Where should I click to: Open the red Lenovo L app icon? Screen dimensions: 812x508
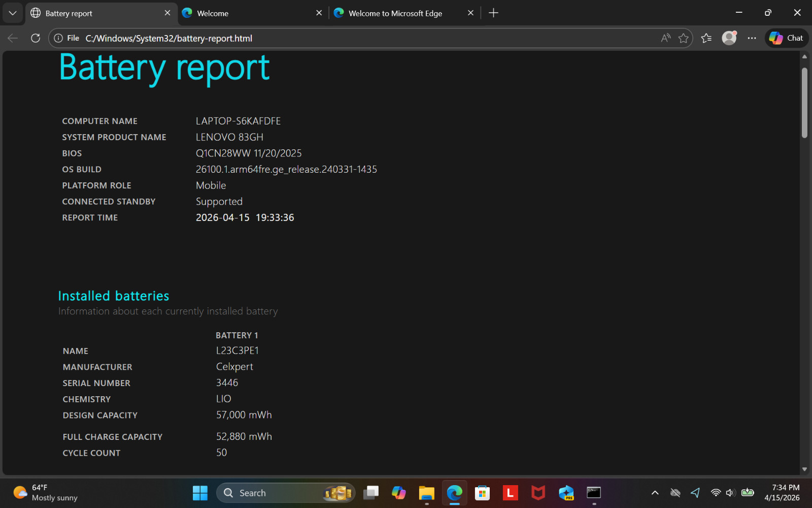point(510,493)
